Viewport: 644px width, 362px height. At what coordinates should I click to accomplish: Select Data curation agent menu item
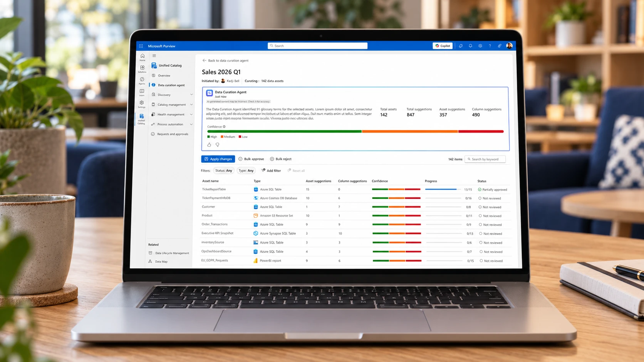(171, 85)
